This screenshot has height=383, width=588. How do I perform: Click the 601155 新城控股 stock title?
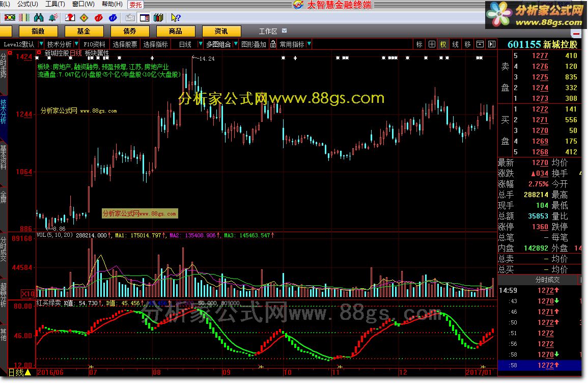click(542, 44)
